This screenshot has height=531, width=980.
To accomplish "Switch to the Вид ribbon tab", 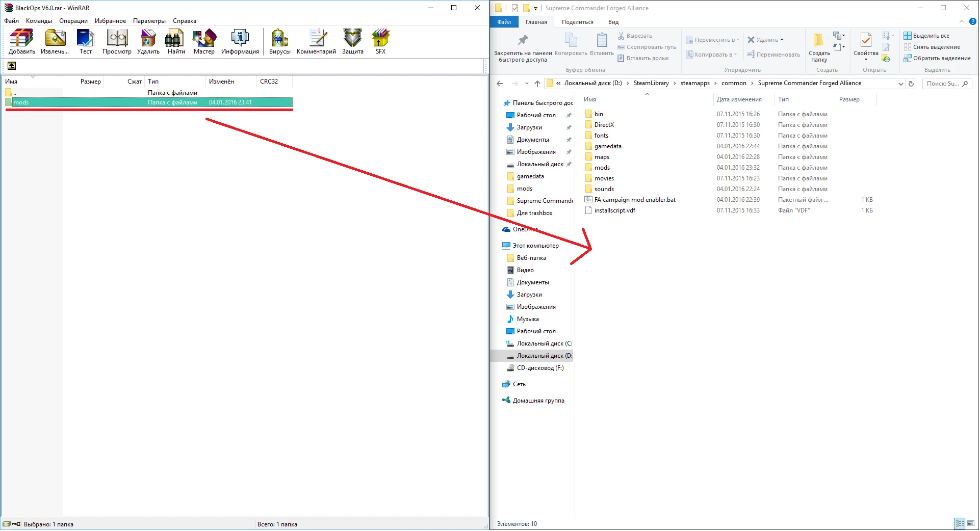I will click(613, 22).
